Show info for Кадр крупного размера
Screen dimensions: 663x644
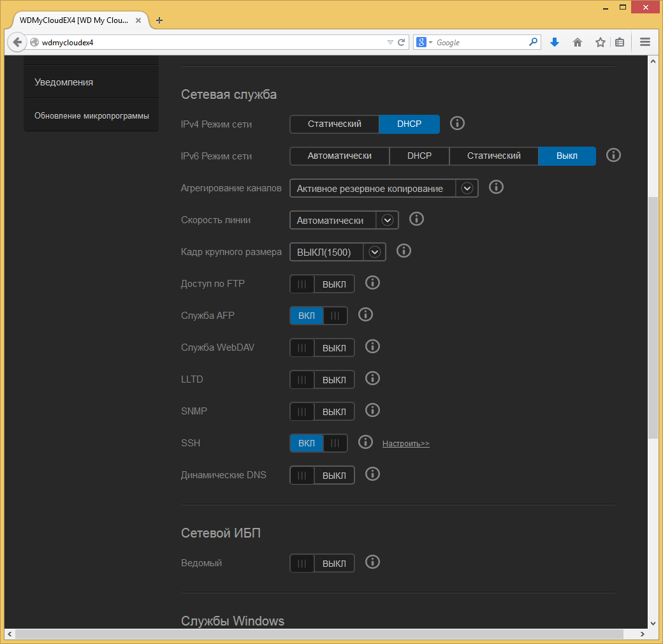[404, 251]
